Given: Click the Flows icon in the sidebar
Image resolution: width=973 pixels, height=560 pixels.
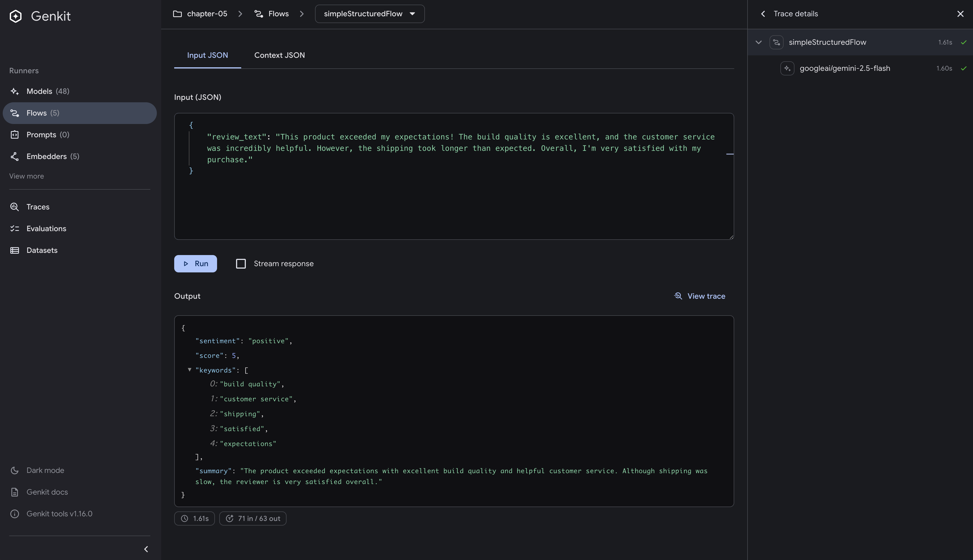Looking at the screenshot, I should [15, 113].
